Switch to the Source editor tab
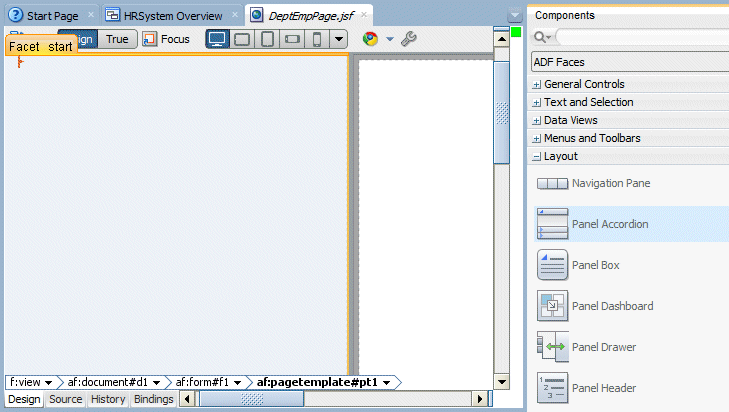 tap(66, 399)
